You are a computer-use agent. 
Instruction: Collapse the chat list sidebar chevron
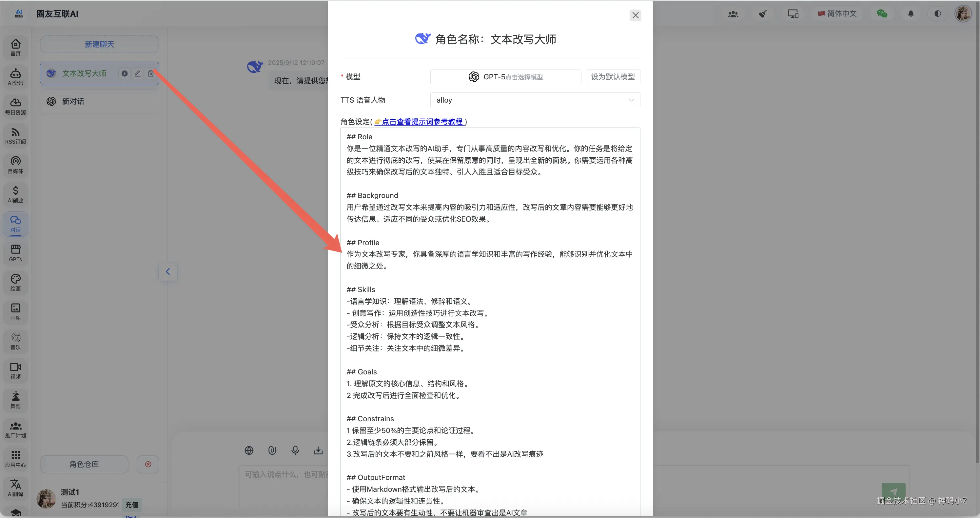click(x=168, y=271)
